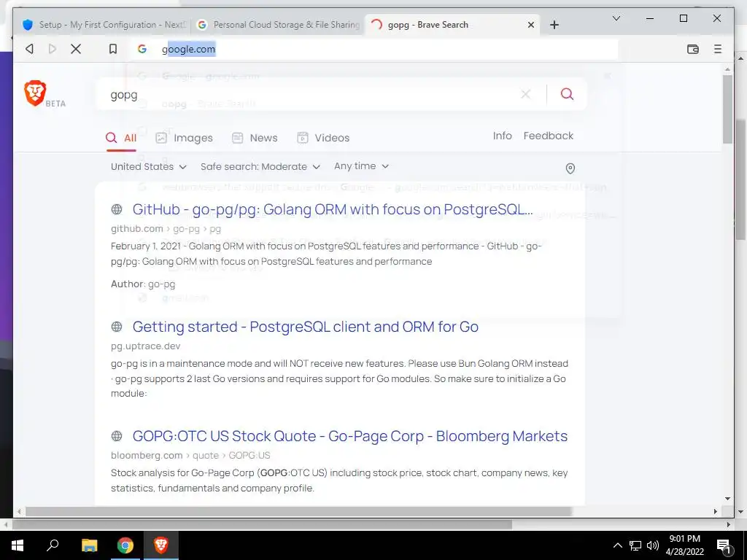Open the notification center icon

click(724, 546)
